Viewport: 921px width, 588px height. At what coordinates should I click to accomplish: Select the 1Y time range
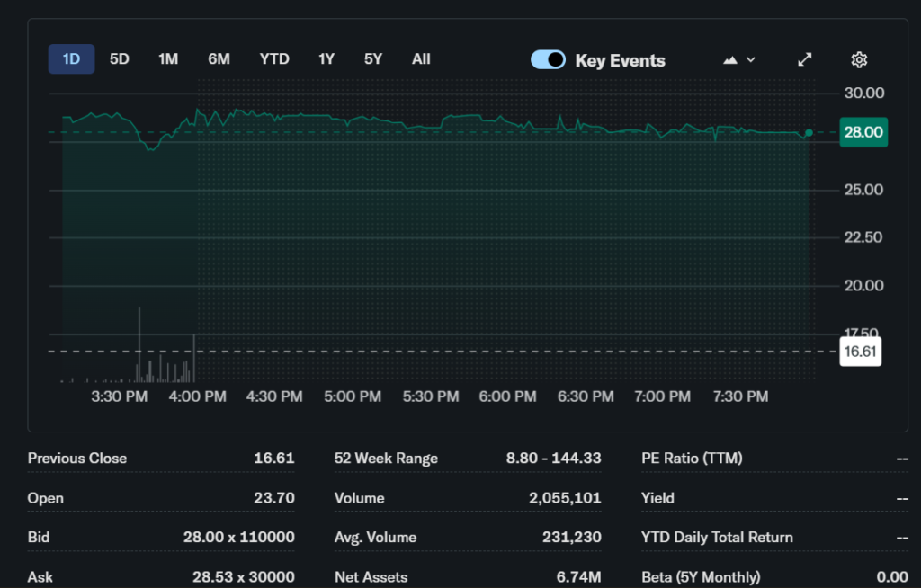pos(326,59)
